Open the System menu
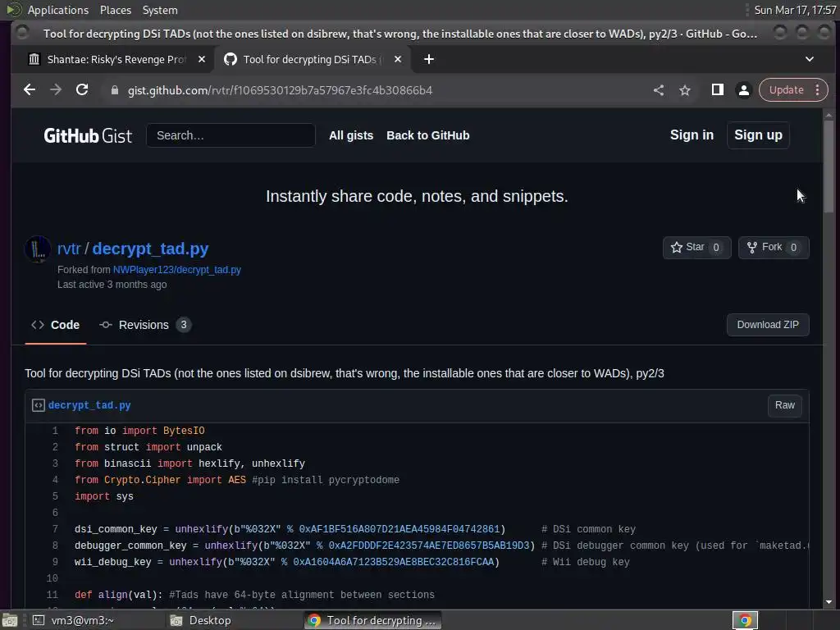 point(160,10)
